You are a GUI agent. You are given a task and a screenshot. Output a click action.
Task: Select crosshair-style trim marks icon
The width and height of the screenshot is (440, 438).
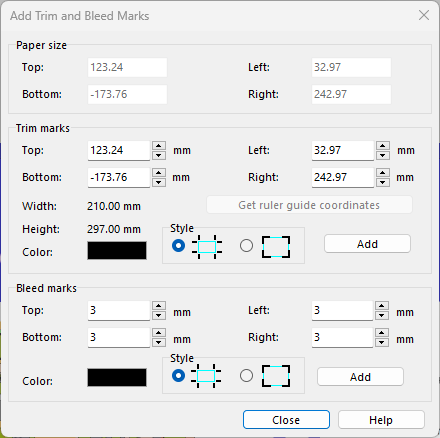[x=207, y=247]
